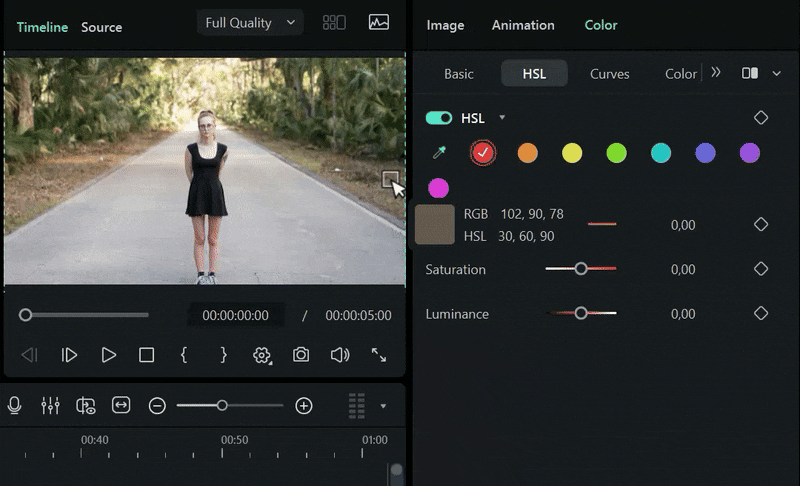Open the Color sub-tab after Curves
The height and width of the screenshot is (486, 800).
pos(681,74)
